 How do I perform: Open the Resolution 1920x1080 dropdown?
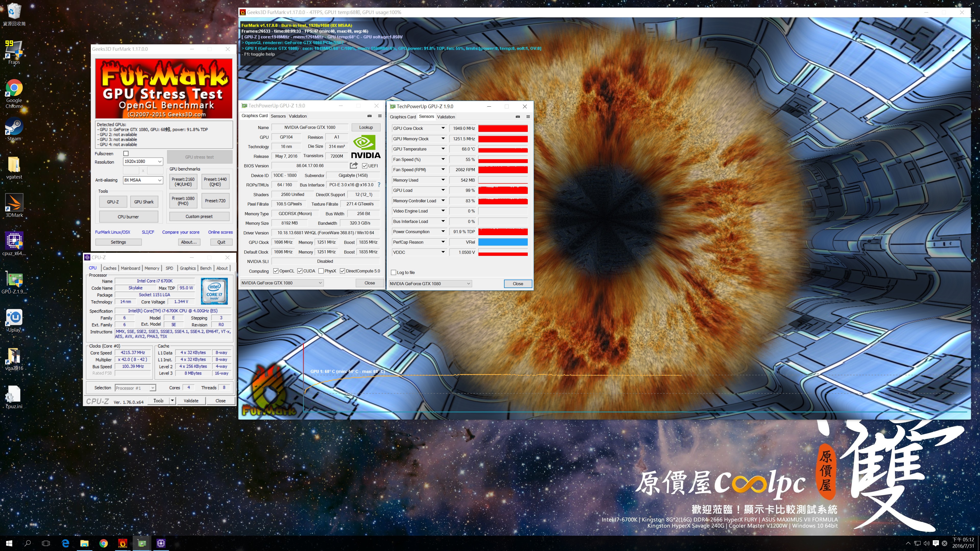tap(143, 162)
